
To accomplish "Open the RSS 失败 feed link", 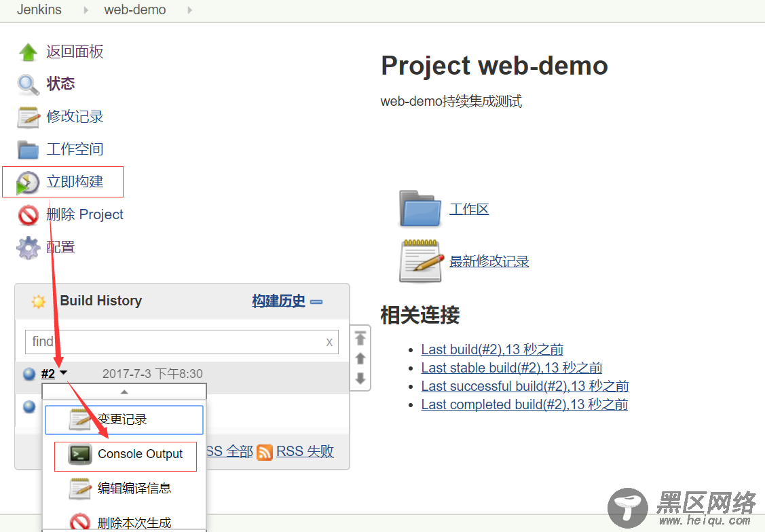I will tap(305, 451).
